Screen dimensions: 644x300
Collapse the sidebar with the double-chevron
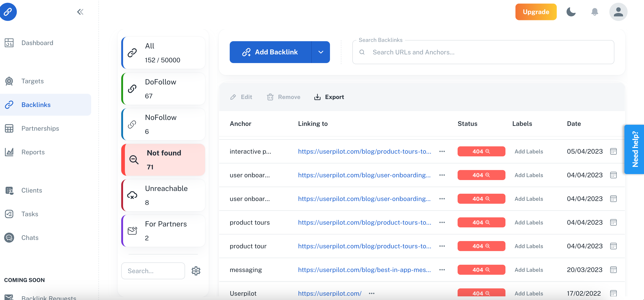(x=80, y=11)
